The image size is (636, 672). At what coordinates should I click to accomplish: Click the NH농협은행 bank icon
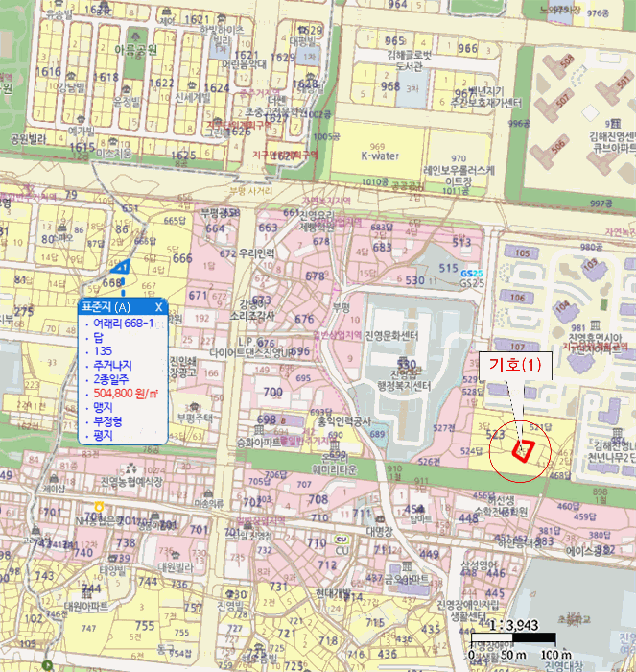[99, 507]
